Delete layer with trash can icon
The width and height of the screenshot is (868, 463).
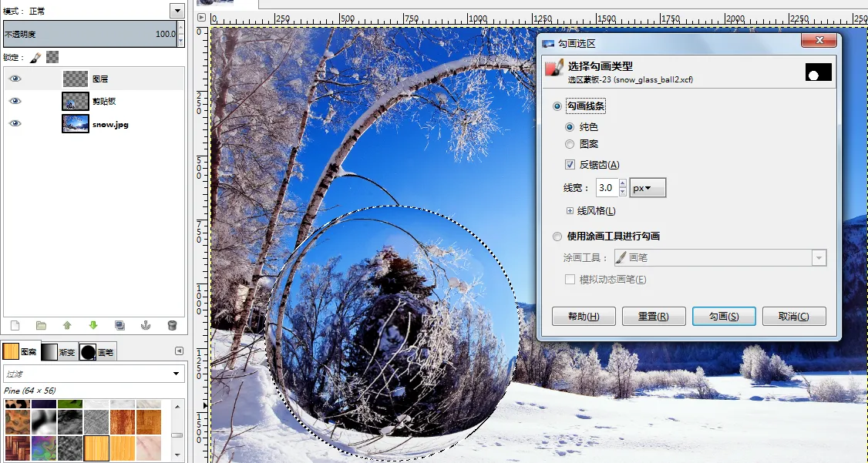172,325
